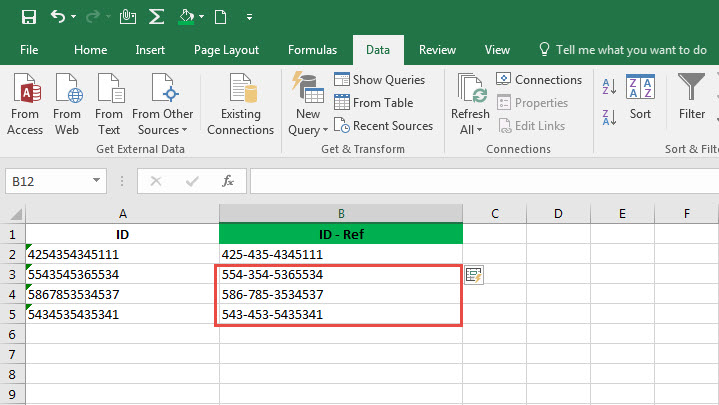Select column B header

341,214
